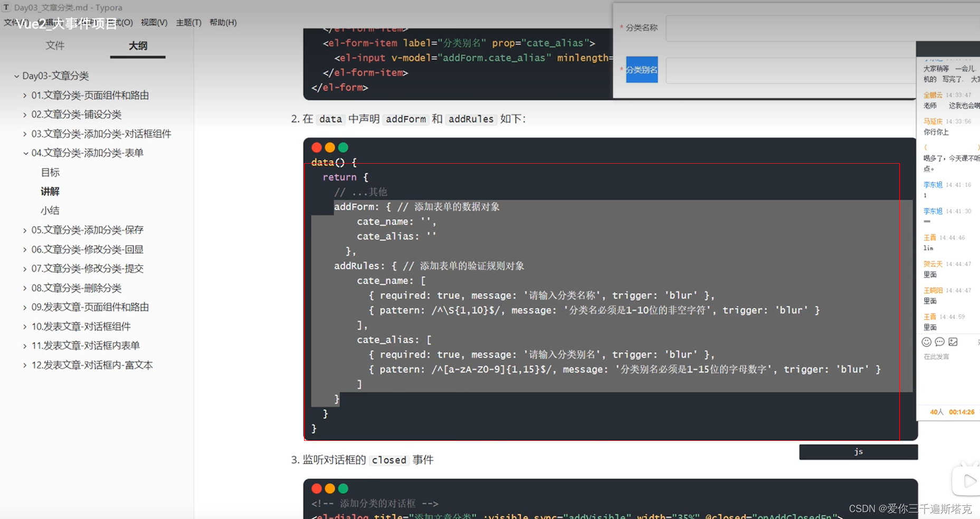Expand the 02.文章分类-铺设分类 chevron

point(25,115)
